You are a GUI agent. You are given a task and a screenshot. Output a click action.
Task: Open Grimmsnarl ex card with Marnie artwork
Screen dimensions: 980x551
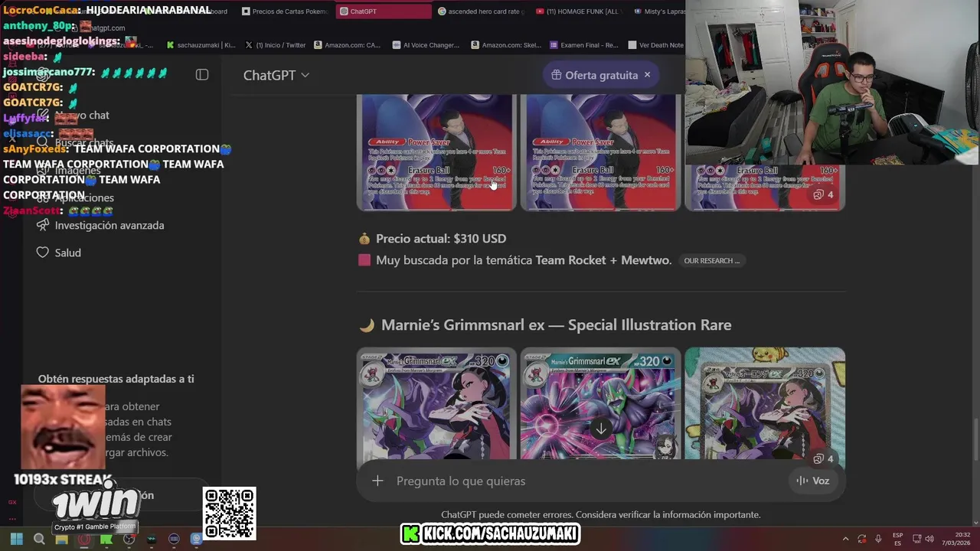436,403
